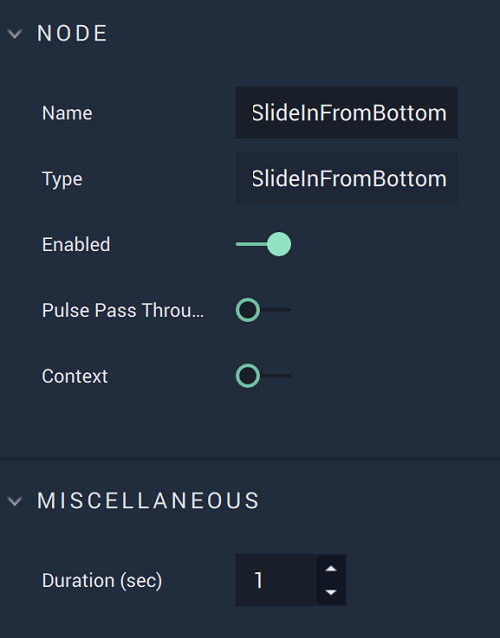Click the Type property label
Image resolution: width=500 pixels, height=638 pixels.
point(62,179)
